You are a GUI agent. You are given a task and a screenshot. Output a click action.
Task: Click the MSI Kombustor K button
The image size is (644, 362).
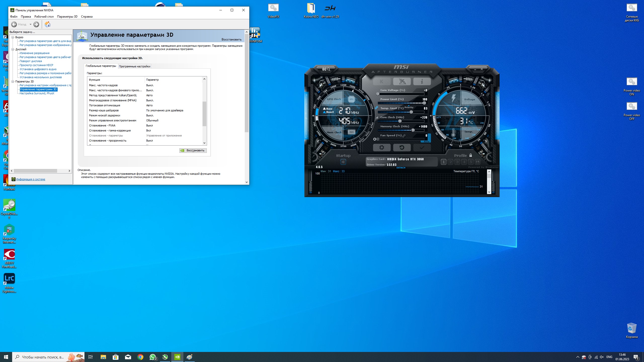coord(382,81)
